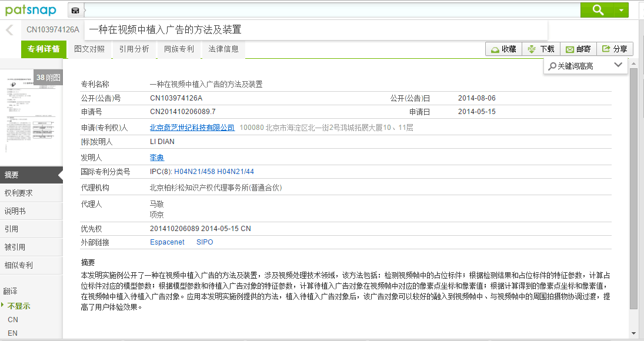Choose 不显示 translation option
This screenshot has height=341, width=644.
click(18, 306)
